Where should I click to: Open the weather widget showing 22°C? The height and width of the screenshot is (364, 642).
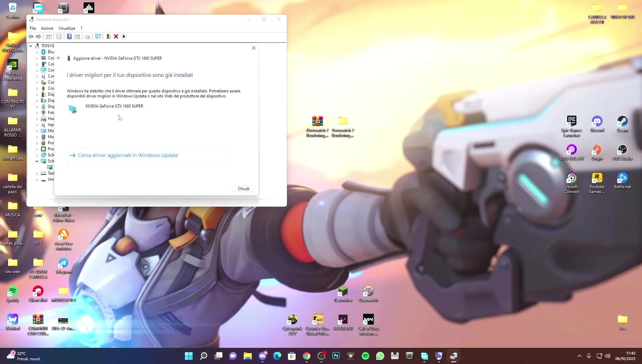click(x=24, y=356)
